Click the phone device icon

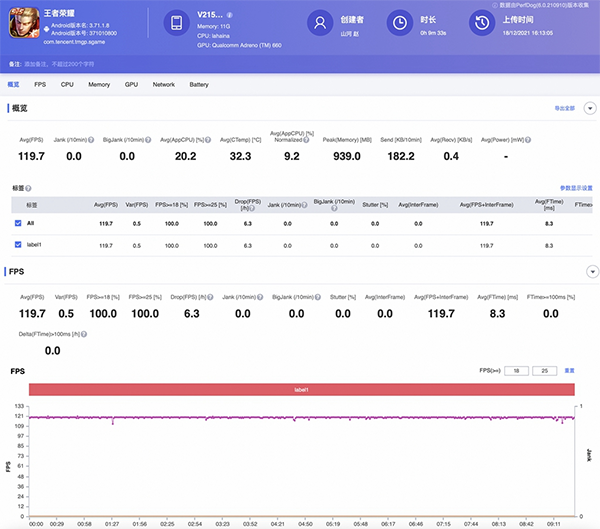point(176,23)
